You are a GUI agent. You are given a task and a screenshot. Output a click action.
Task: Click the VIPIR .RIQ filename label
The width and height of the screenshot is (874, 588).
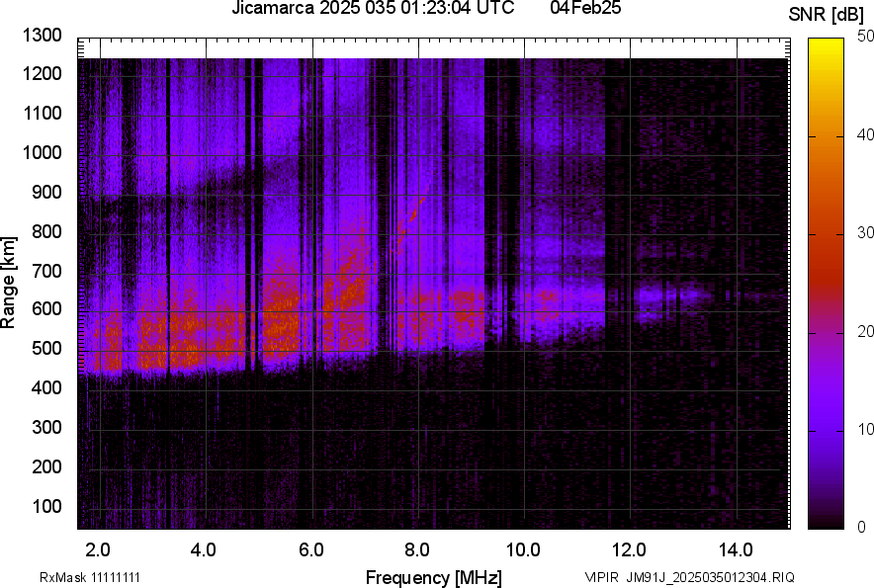(x=689, y=577)
